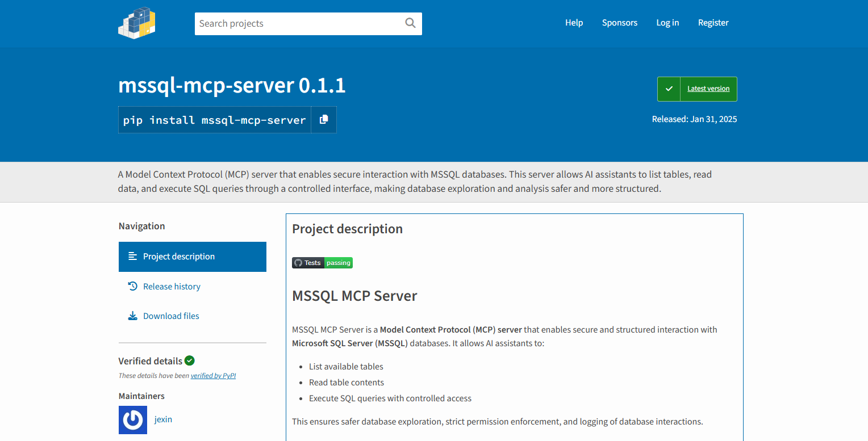This screenshot has width=868, height=441.
Task: Open the Help page
Action: [x=574, y=23]
